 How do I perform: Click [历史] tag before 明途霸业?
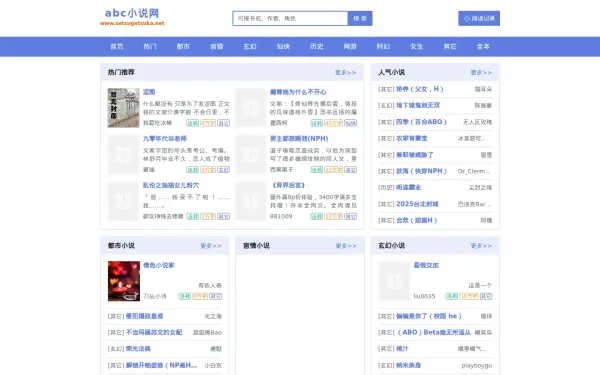[x=386, y=188]
